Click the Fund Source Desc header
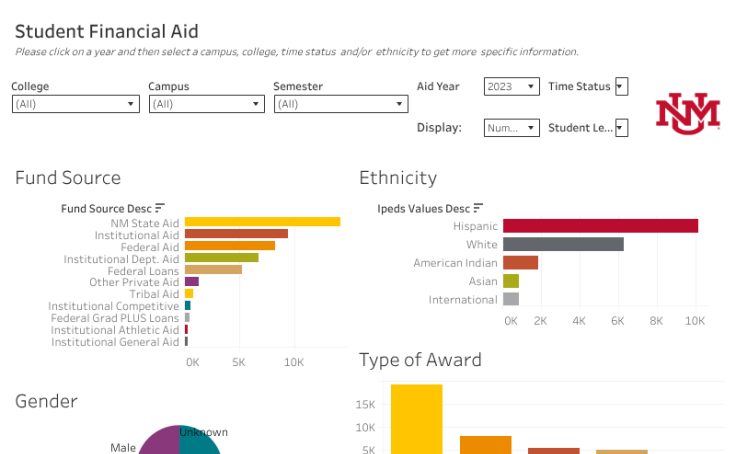Viewport: 736px width, 454px height. click(106, 208)
